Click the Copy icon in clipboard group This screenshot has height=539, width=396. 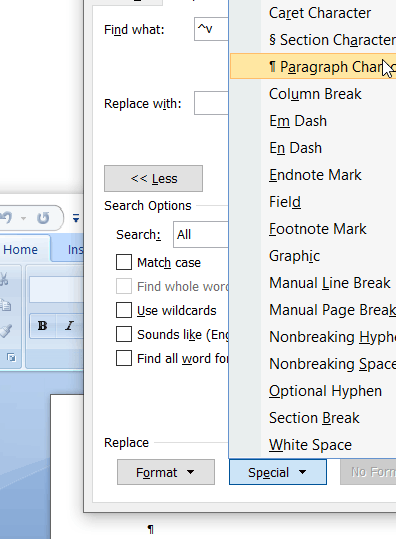pyautogui.click(x=6, y=305)
